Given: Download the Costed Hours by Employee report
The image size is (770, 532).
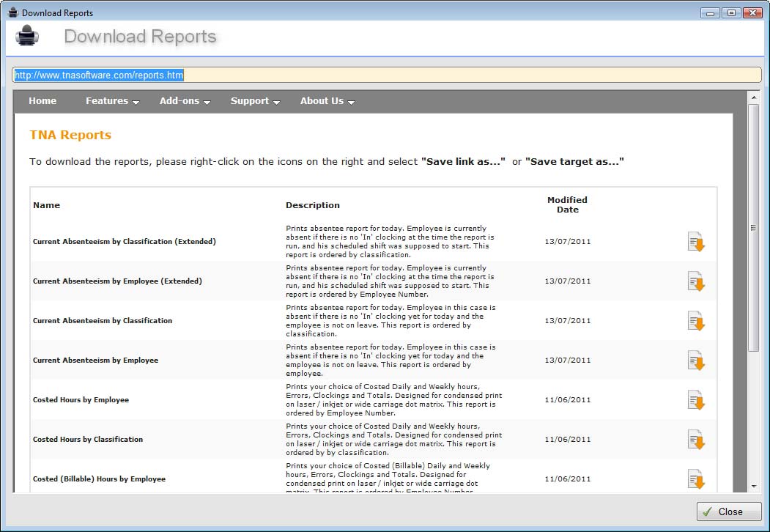Looking at the screenshot, I should tap(695, 400).
